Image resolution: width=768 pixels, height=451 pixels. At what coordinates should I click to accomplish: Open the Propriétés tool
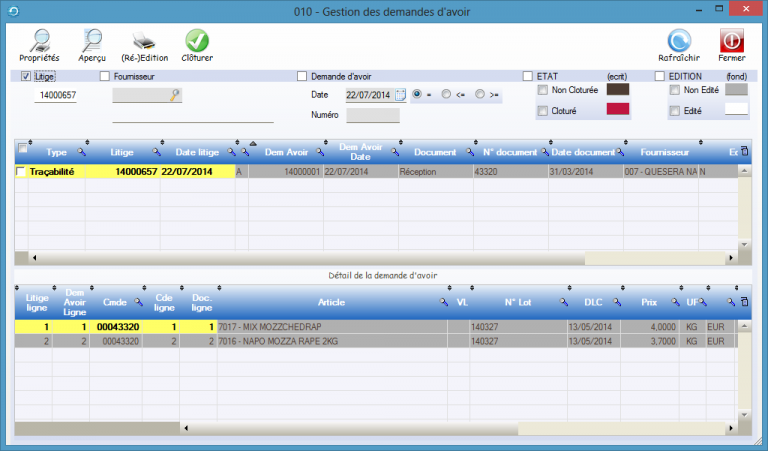pyautogui.click(x=39, y=41)
